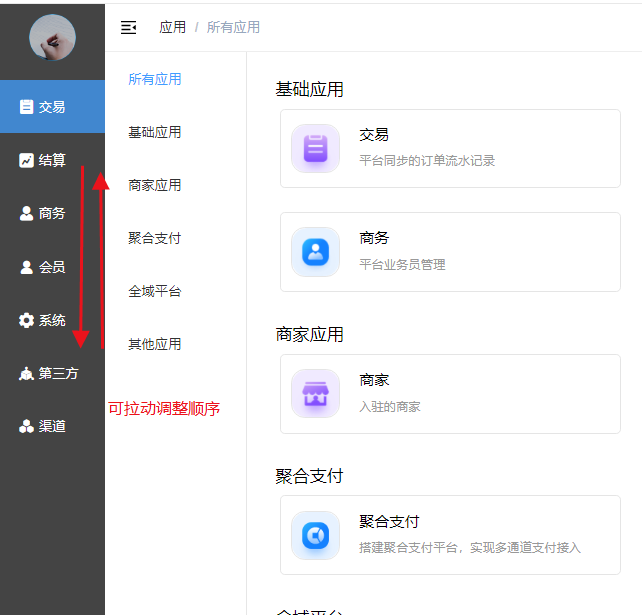Open 聚合支付 category in submenu
Viewport: 642px width, 615px height.
pyautogui.click(x=155, y=239)
